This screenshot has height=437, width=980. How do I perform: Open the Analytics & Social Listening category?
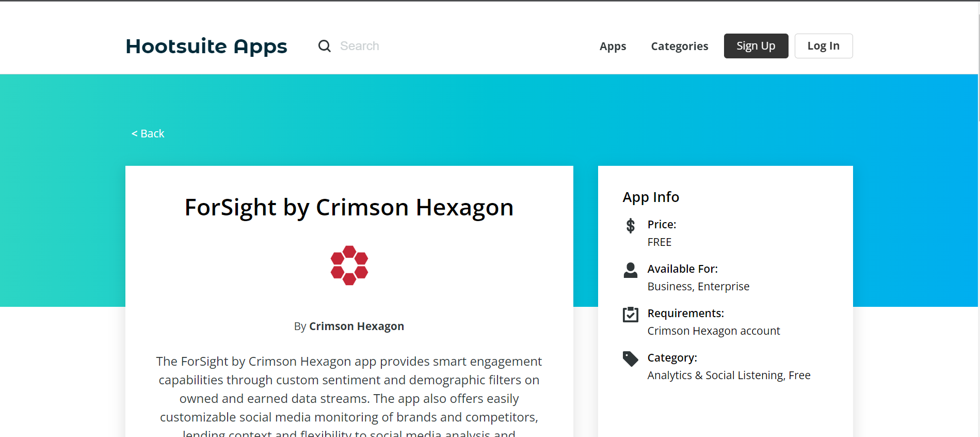pyautogui.click(x=716, y=376)
